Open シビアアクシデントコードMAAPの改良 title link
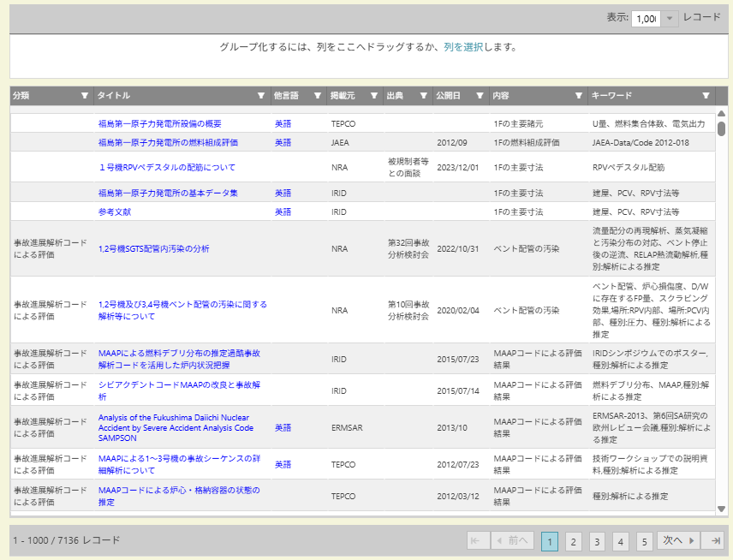The image size is (733, 560). click(180, 390)
